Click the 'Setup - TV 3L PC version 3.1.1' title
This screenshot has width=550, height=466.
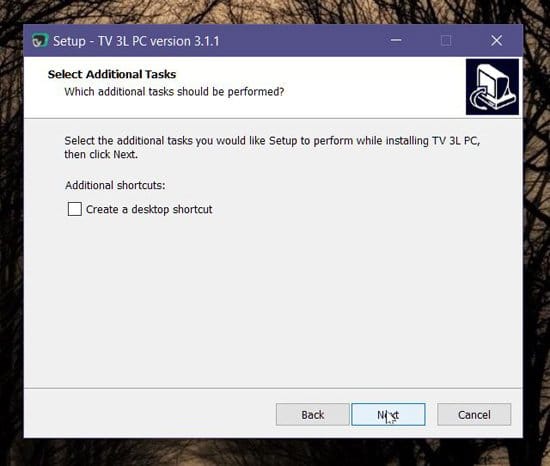pos(136,41)
